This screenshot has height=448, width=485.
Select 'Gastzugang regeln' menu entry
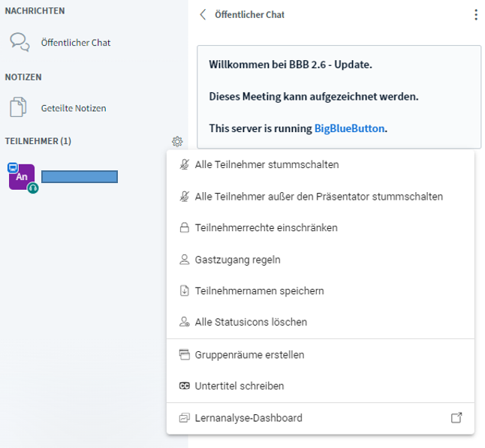pyautogui.click(x=321, y=260)
